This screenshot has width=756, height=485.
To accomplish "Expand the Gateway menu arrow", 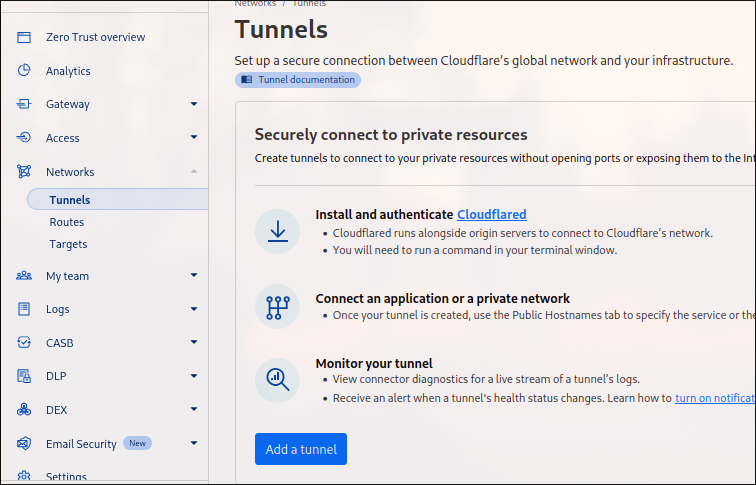I will coord(194,104).
